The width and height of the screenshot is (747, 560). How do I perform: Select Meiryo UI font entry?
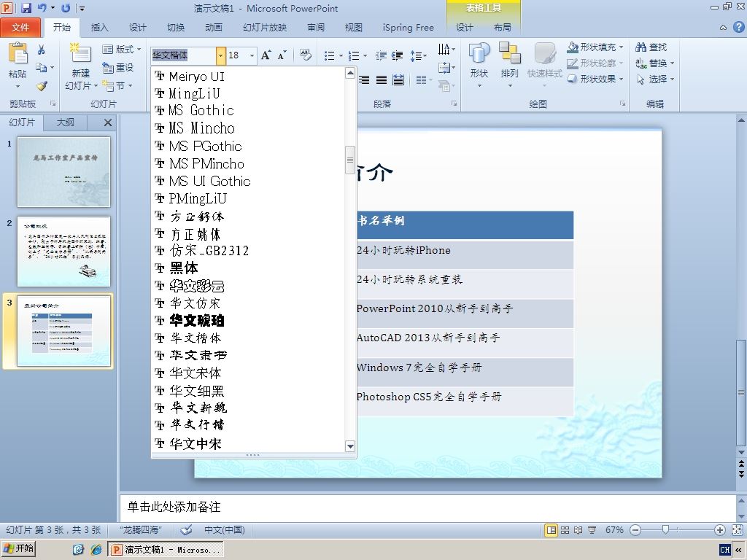click(248, 76)
